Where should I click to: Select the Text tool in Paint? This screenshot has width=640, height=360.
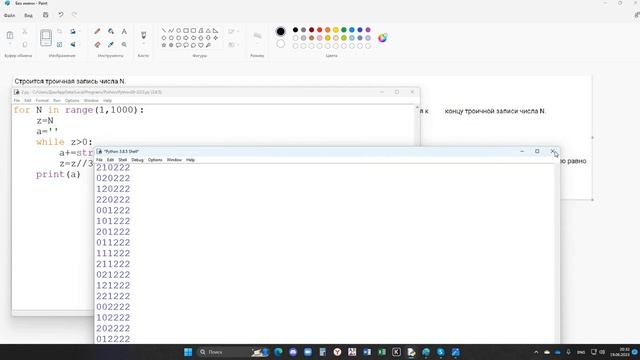tap(124, 31)
